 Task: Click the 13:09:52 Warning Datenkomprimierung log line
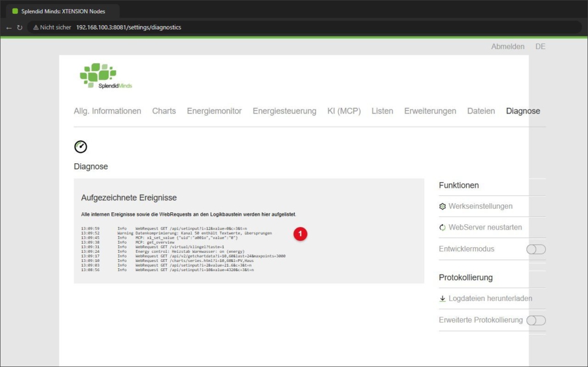(x=176, y=233)
